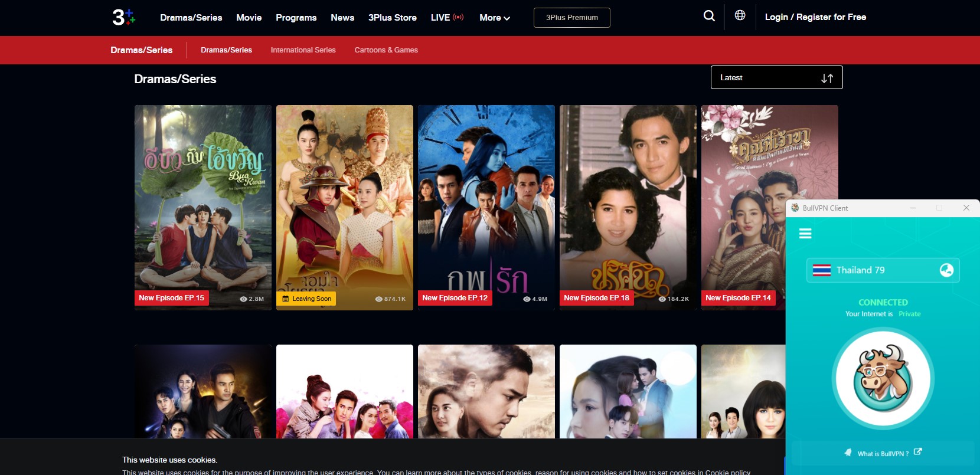Open the LIVE broadcast link
This screenshot has height=475, width=980.
tap(446, 18)
